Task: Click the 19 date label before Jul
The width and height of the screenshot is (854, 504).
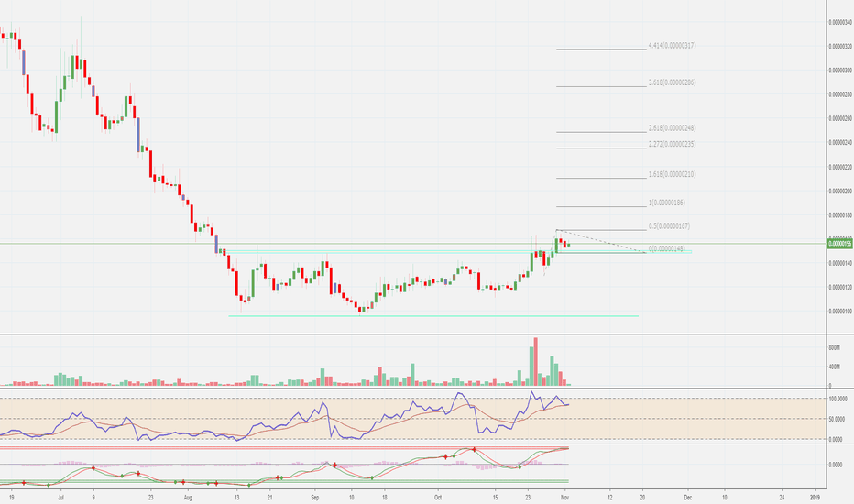Action: (x=11, y=498)
